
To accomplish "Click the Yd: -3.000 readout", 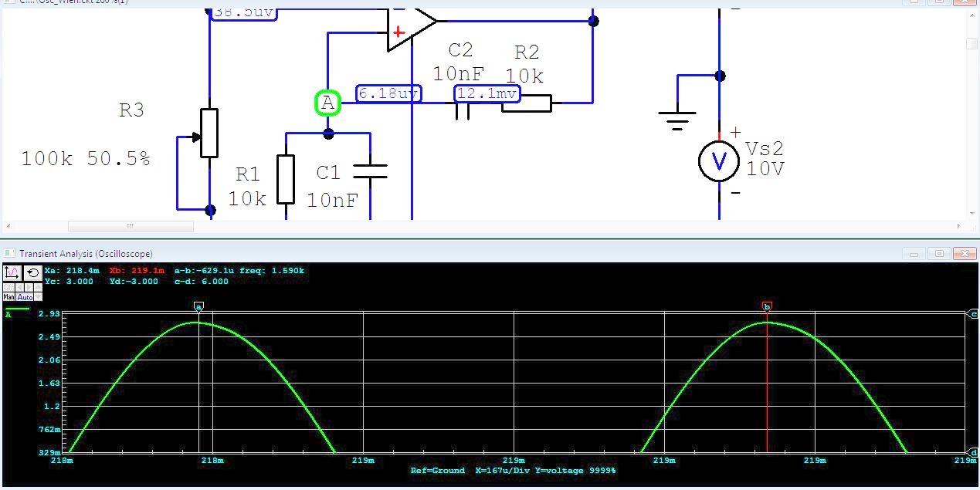I will click(134, 282).
